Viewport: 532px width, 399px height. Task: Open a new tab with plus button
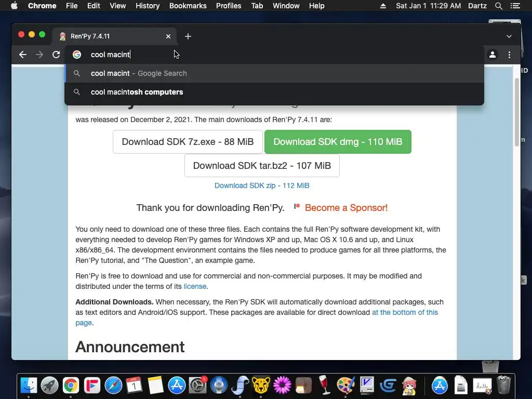188,36
